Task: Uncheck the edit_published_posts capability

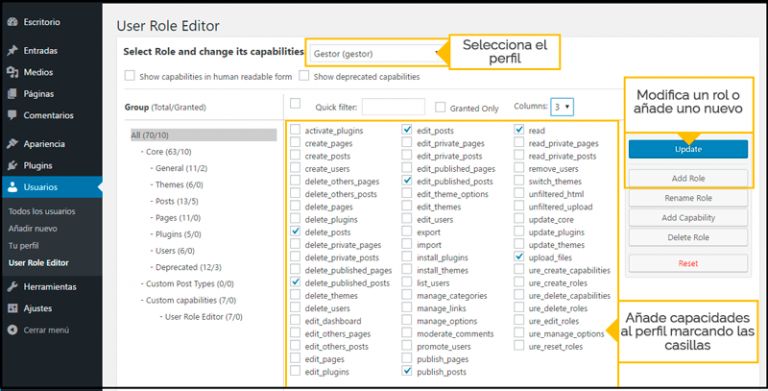Action: pyautogui.click(x=407, y=181)
